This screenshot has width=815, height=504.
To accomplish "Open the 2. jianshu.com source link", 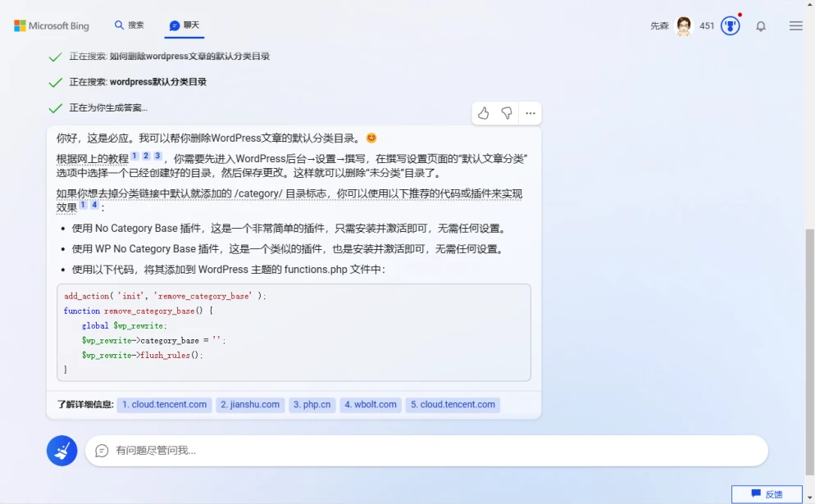I will pyautogui.click(x=250, y=404).
